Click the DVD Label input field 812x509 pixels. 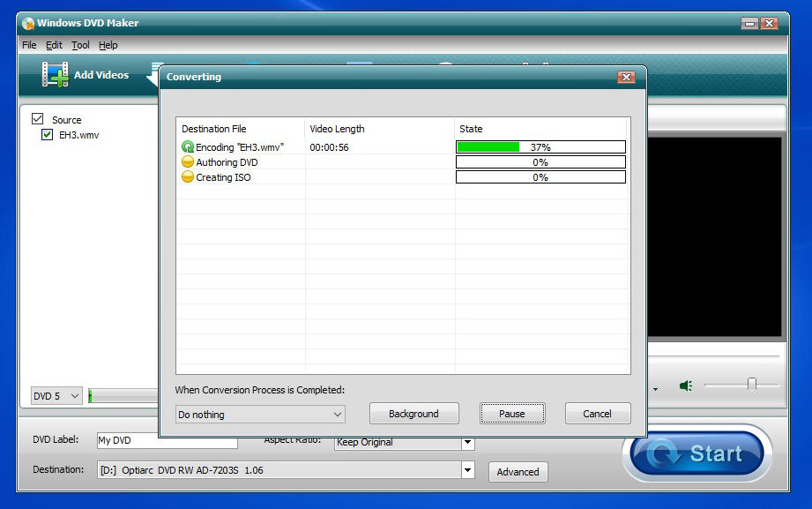(167, 440)
